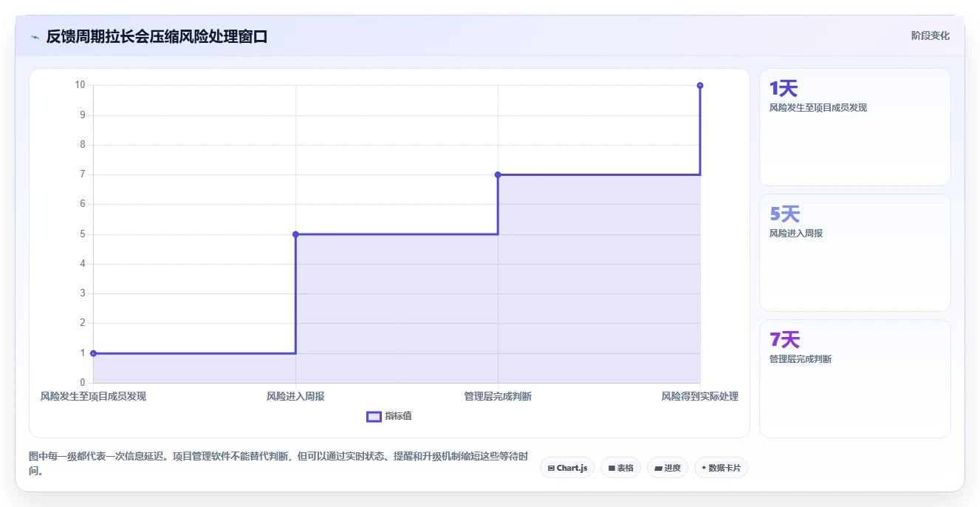Click the 风险进入周报 x-axis label

click(295, 396)
